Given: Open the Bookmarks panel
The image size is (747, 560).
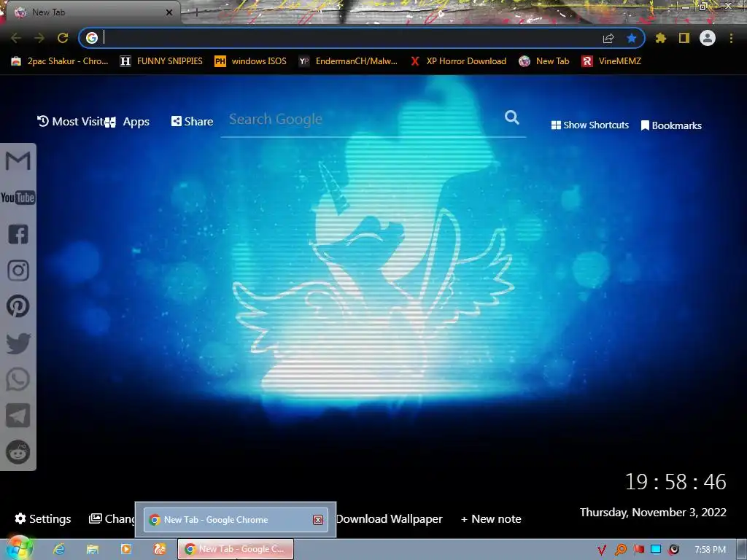Looking at the screenshot, I should [671, 125].
